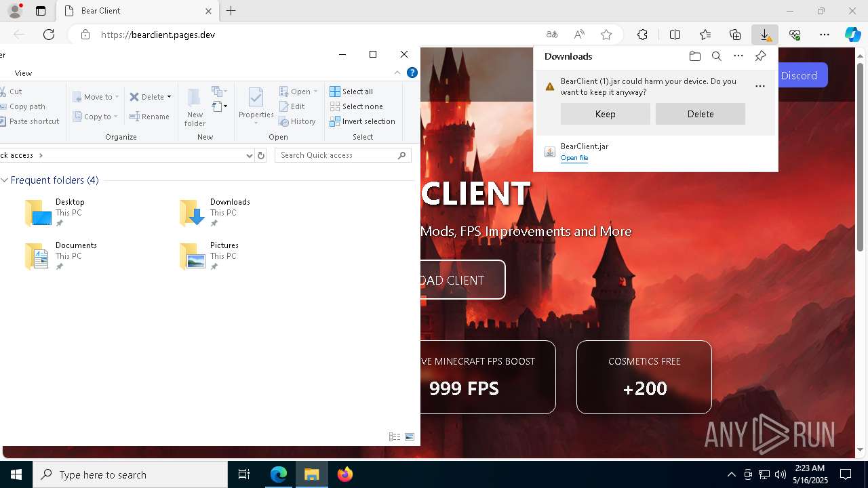Expand the Copy to dropdown

115,117
